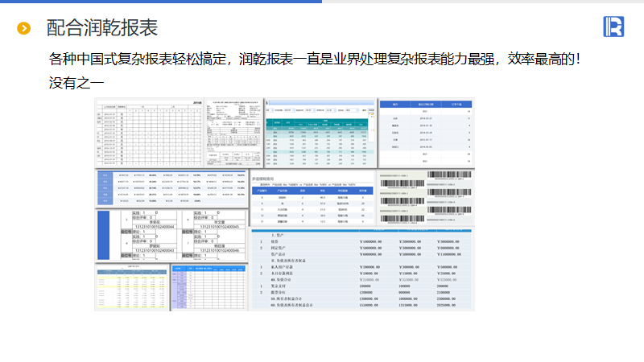Open the teal green table report thumbnail
Image resolution: width=644 pixels, height=362 pixels.
point(320,133)
